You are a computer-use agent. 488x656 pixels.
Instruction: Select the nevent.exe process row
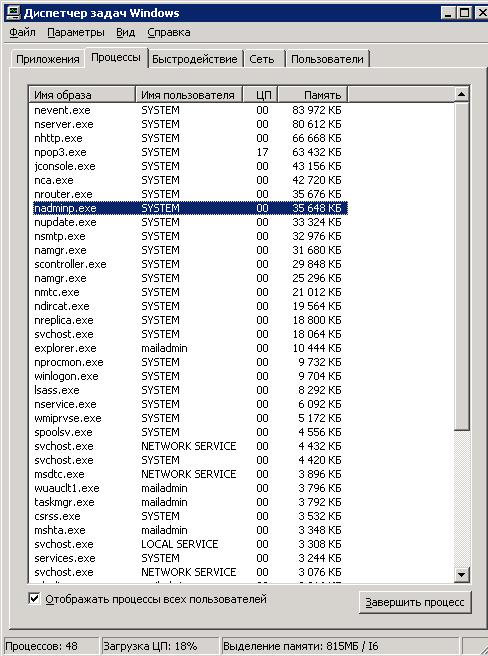[x=190, y=110]
